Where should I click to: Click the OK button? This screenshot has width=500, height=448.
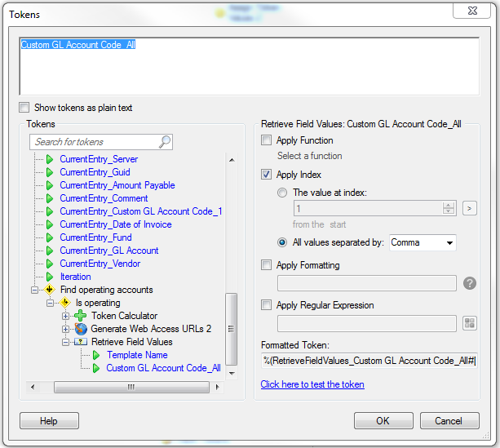coord(383,421)
